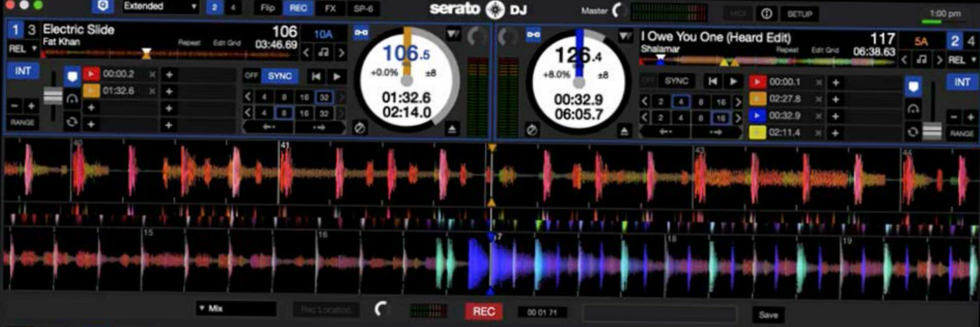Trigger orange cue point at 02:27.8

pyautogui.click(x=758, y=99)
